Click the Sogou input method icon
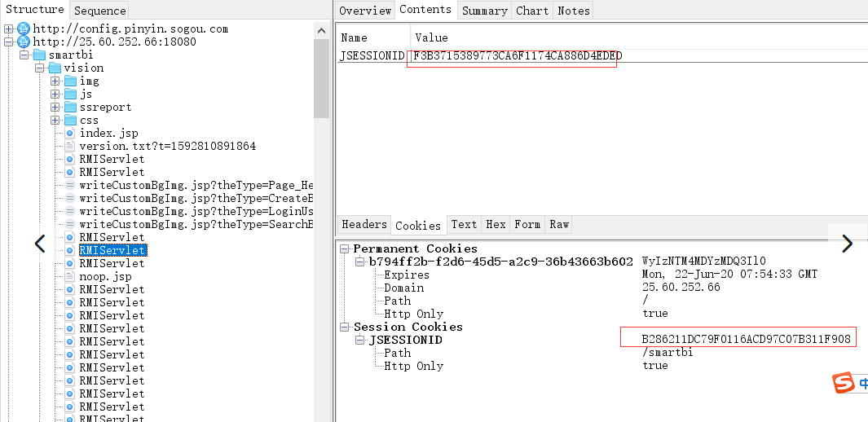The width and height of the screenshot is (868, 422). [843, 383]
